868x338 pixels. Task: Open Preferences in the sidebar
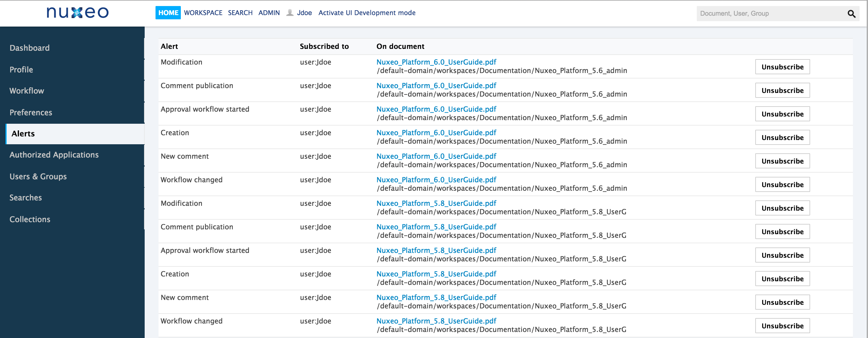31,112
